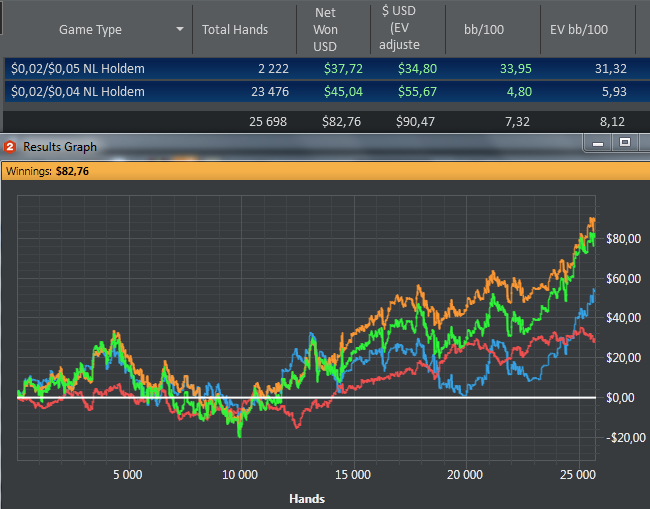Select the $0,02/$0,04 NL Holdem row
This screenshot has height=509, width=650.
[x=327, y=92]
